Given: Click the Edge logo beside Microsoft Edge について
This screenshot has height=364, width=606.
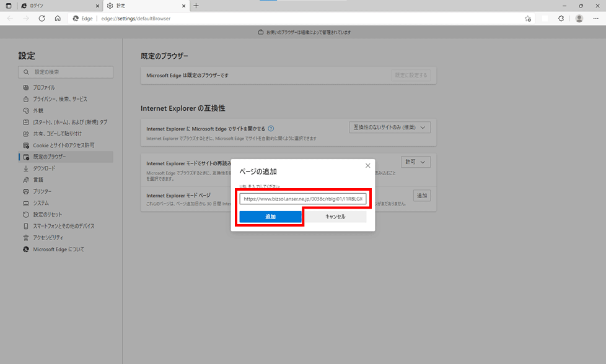Looking at the screenshot, I should point(26,249).
